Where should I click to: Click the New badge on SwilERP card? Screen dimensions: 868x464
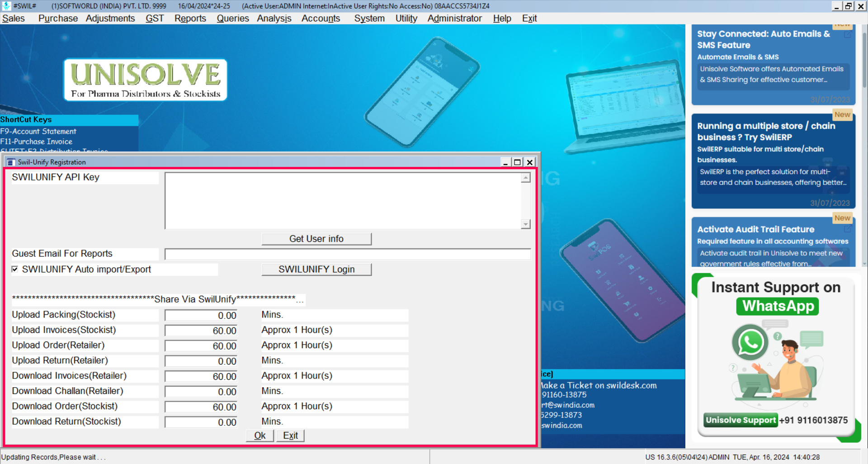(x=842, y=115)
